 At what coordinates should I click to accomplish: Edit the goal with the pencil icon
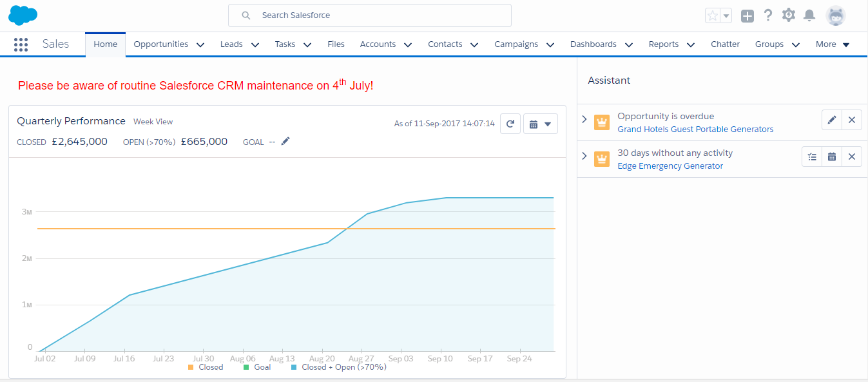pos(285,141)
